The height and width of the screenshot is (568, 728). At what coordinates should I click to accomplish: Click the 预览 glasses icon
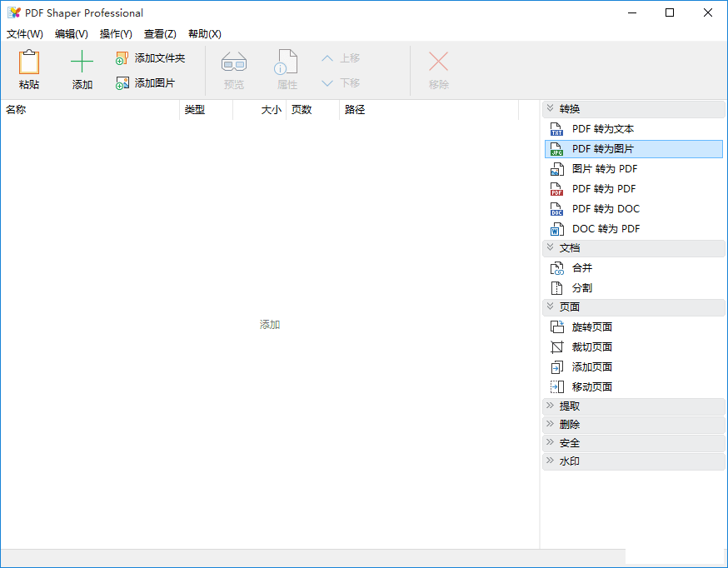(x=233, y=62)
